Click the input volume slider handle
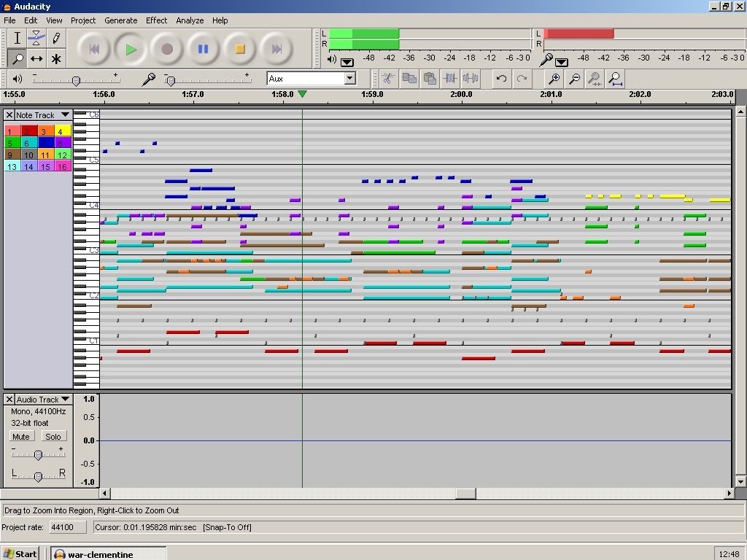This screenshot has height=560, width=747. pos(171,81)
